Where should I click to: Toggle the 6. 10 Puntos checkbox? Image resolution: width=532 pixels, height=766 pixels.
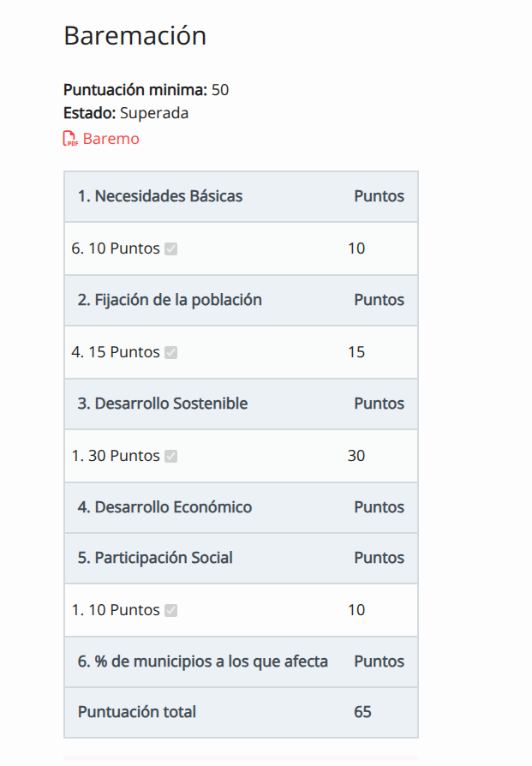[171, 249]
